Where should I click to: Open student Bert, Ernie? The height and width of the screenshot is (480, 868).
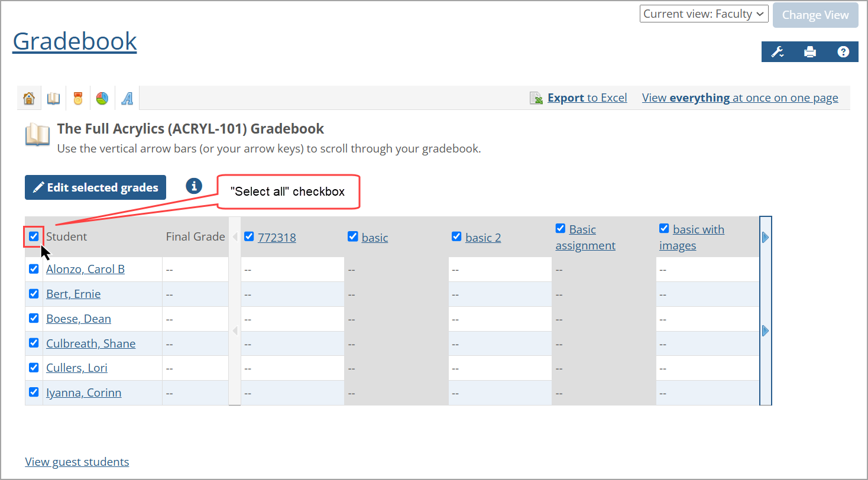(x=73, y=294)
